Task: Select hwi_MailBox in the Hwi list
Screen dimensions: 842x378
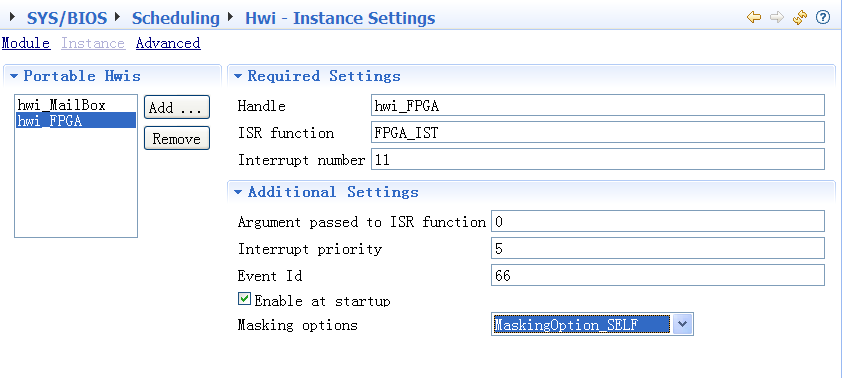Action: 76,105
